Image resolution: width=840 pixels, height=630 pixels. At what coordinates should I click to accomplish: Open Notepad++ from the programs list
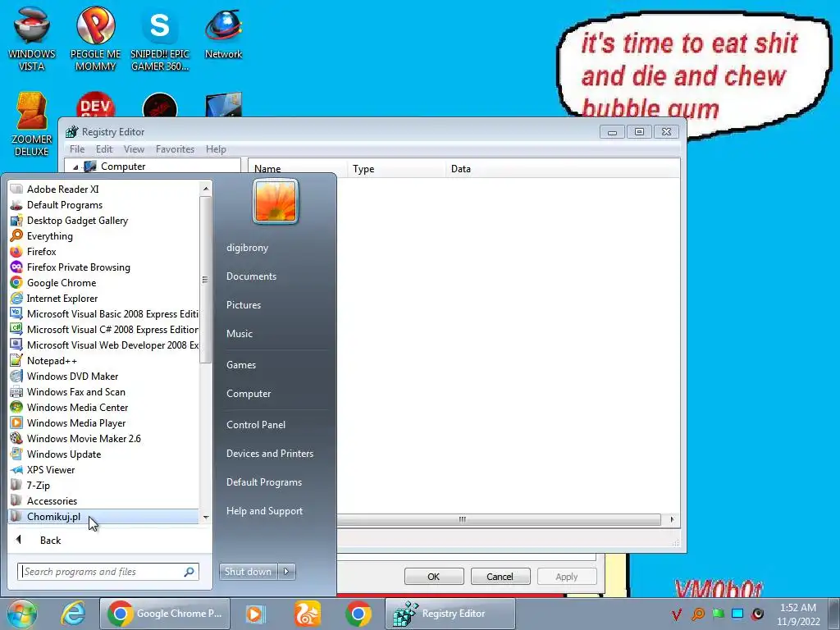point(52,361)
